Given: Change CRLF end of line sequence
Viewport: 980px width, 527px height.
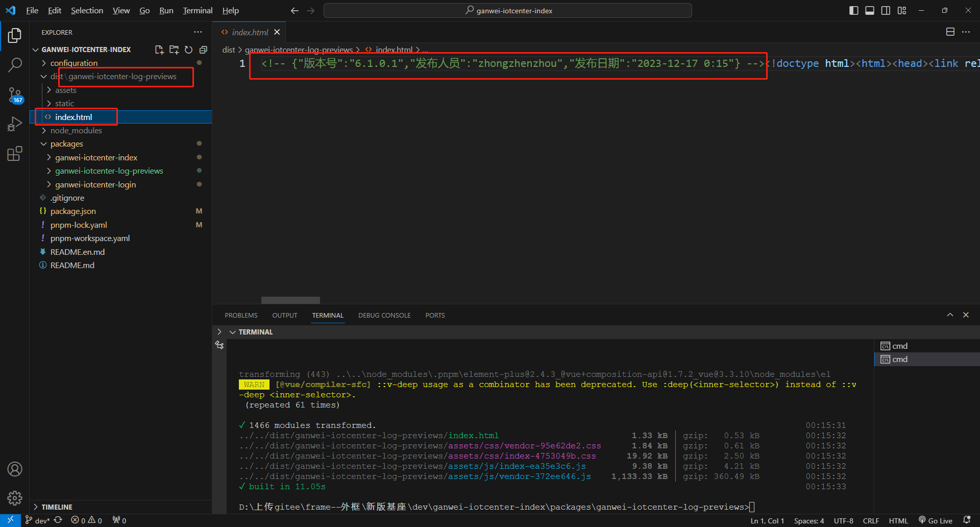Looking at the screenshot, I should [871, 520].
